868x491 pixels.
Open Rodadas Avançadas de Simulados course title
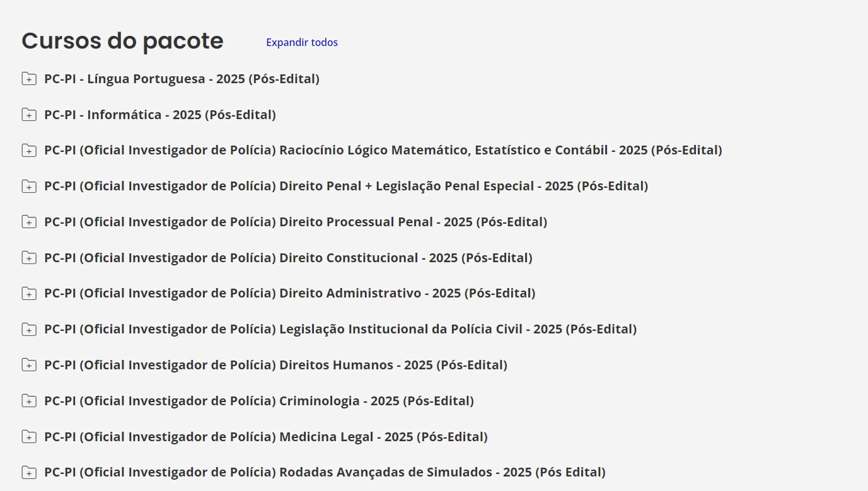click(325, 472)
